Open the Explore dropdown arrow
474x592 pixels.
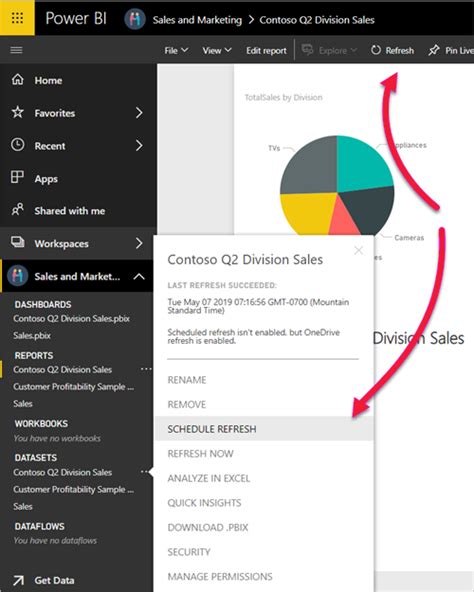354,50
